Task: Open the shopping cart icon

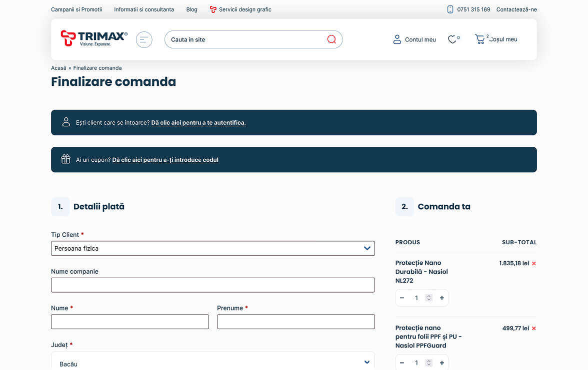Action: pos(480,39)
